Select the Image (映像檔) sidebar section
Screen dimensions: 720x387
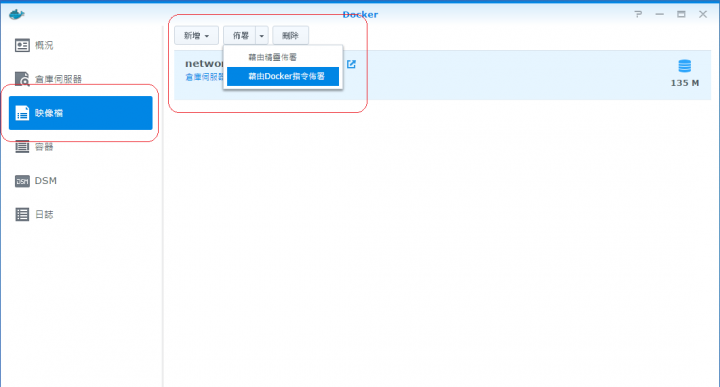pos(81,113)
